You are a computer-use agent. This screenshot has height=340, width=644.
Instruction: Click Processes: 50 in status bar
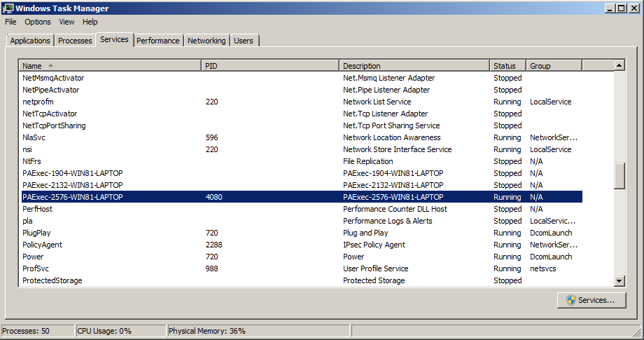click(x=26, y=331)
